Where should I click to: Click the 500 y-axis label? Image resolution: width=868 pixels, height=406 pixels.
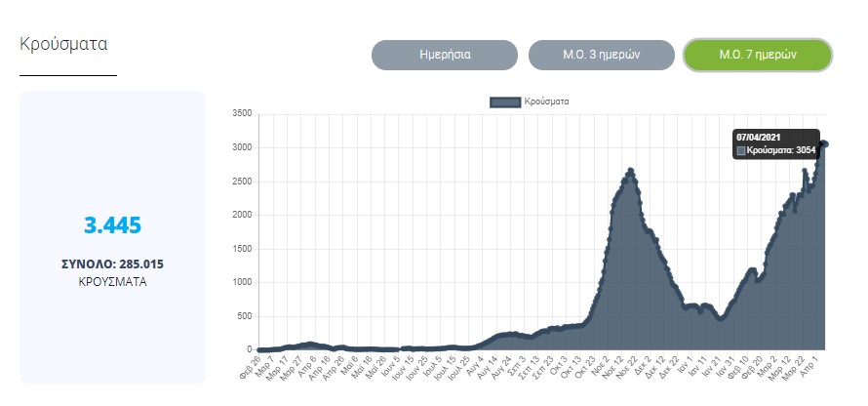245,316
